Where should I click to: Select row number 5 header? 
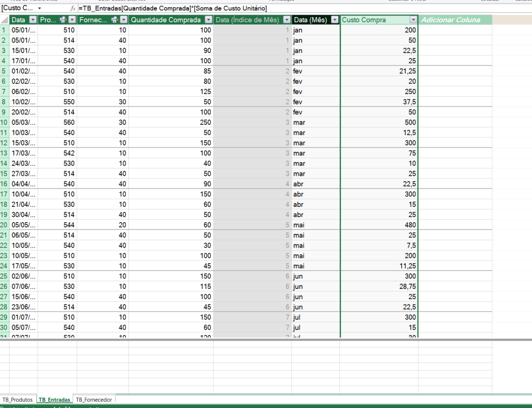(5, 71)
